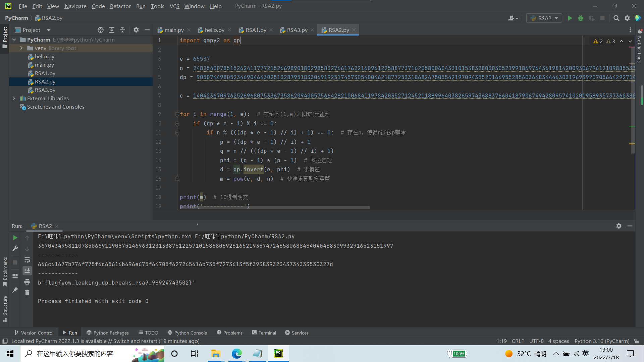
Task: Toggle scroll to end in console
Action: [x=27, y=270]
